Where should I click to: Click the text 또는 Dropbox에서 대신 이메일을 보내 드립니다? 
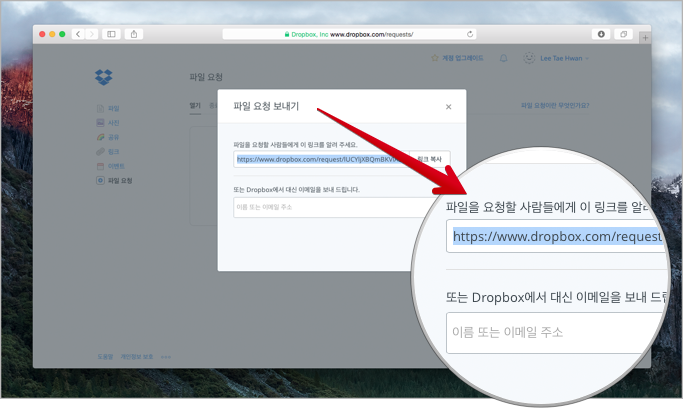pyautogui.click(x=297, y=190)
